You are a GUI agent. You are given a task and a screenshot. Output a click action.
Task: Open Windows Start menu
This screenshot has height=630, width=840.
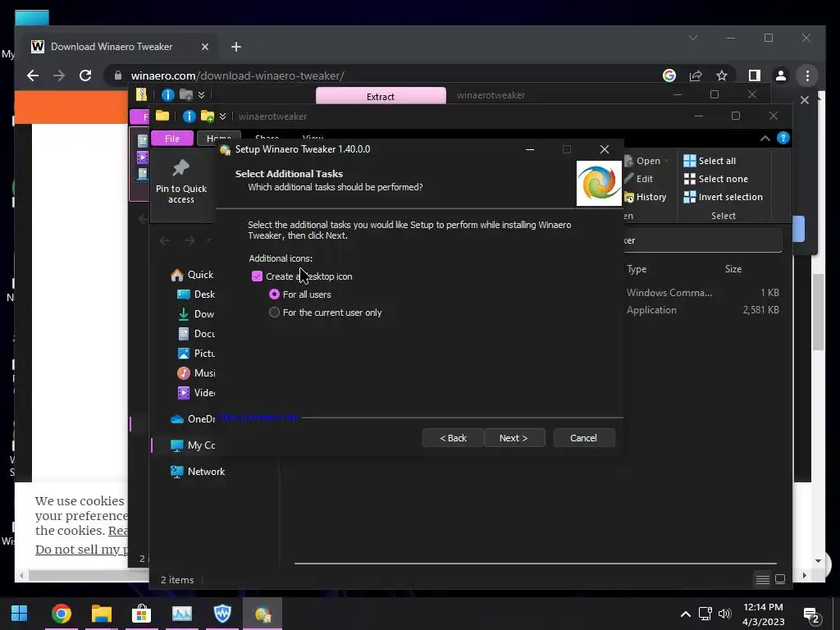[x=20, y=614]
